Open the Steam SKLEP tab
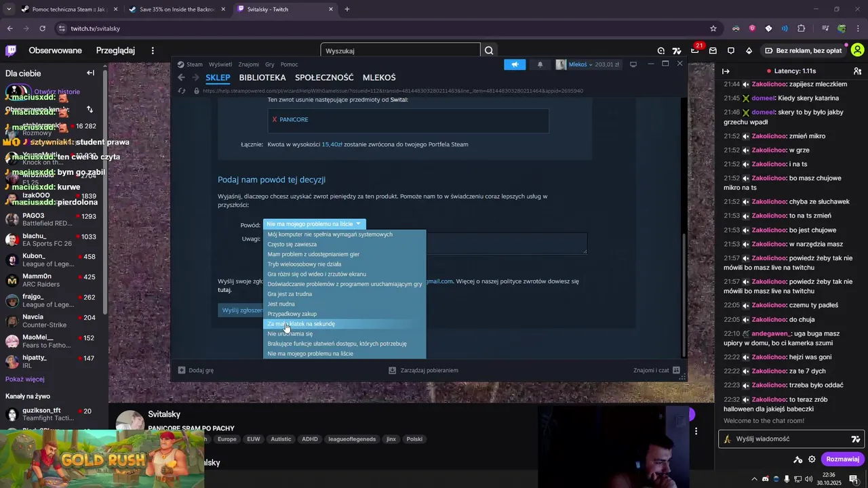This screenshot has width=868, height=488. [218, 77]
